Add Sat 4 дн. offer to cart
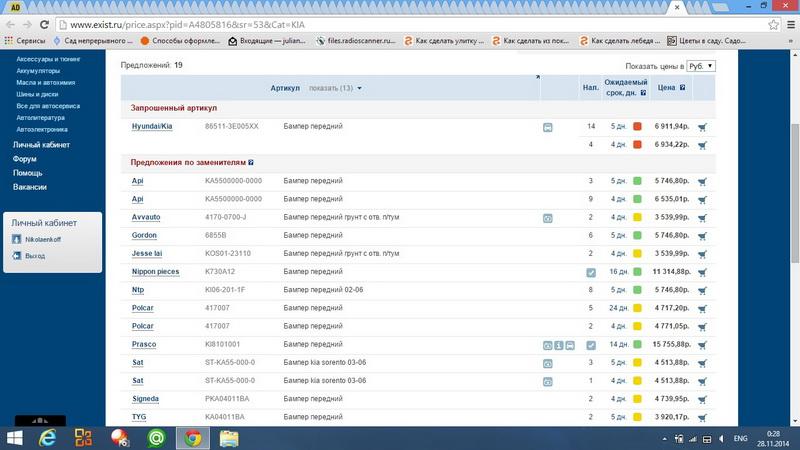 pos(702,382)
